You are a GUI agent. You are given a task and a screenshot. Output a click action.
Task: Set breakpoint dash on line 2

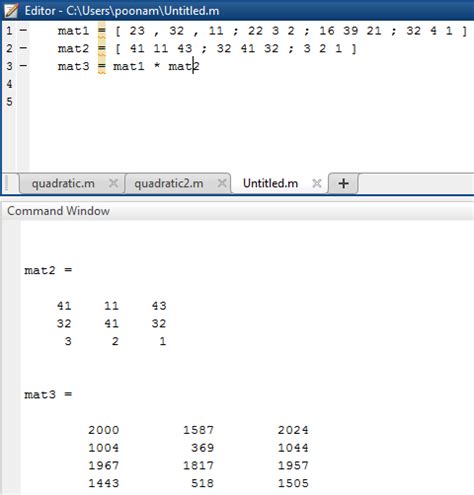[x=23, y=48]
